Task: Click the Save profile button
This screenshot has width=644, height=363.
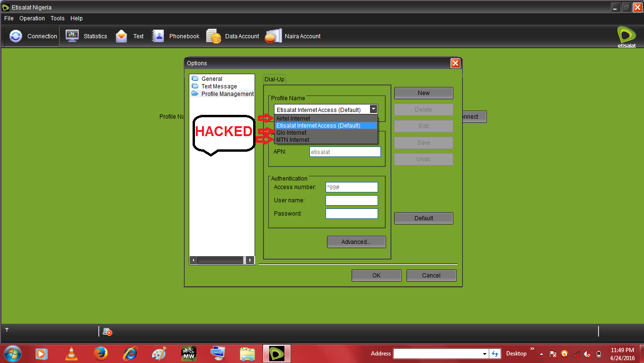Action: 423,143
